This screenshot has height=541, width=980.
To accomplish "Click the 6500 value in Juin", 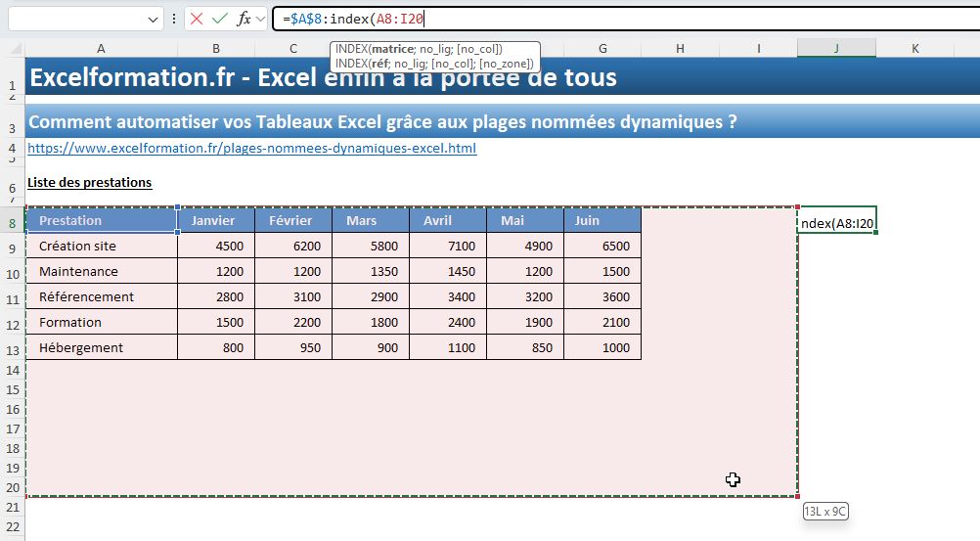I will click(x=602, y=246).
